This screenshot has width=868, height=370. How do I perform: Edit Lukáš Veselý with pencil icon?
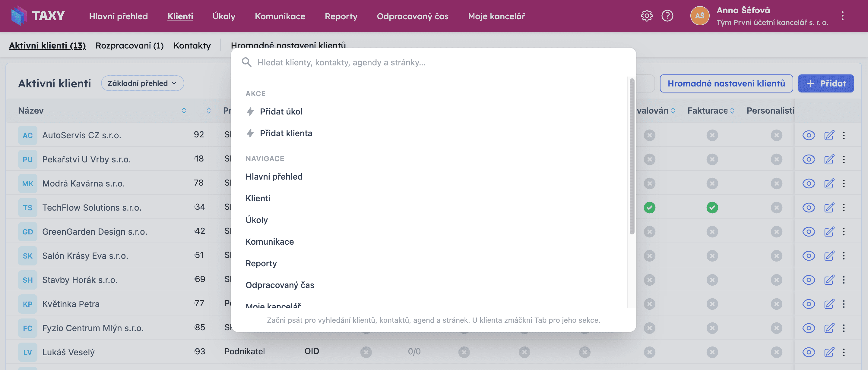pyautogui.click(x=829, y=352)
